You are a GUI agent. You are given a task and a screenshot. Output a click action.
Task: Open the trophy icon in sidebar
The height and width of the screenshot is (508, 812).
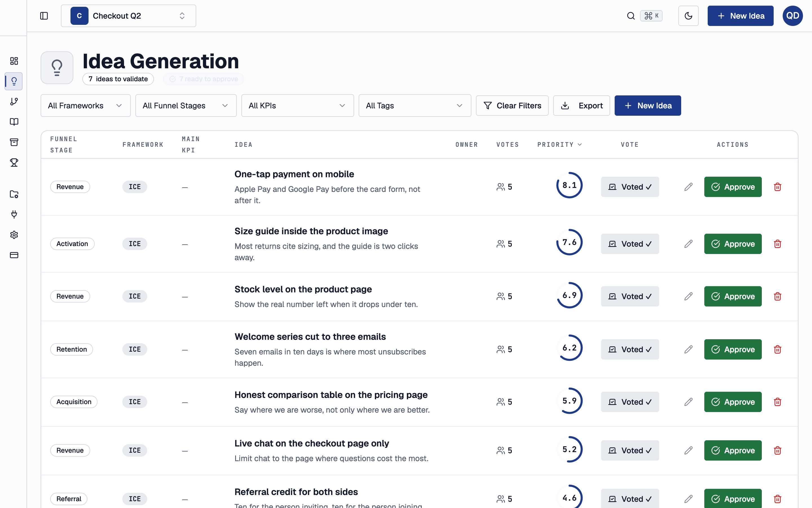14,163
